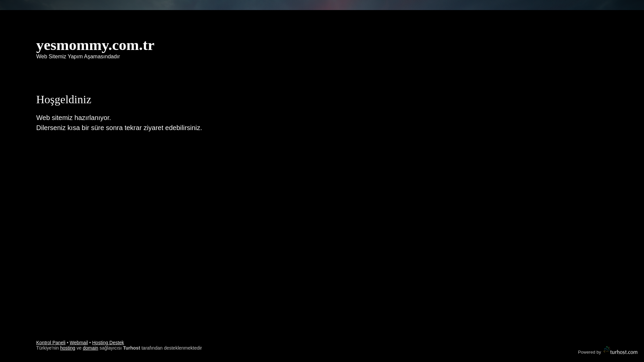644x362 pixels.
Task: Click the 'Web sitemiz hazırlanıyor.' line
Action: (73, 118)
